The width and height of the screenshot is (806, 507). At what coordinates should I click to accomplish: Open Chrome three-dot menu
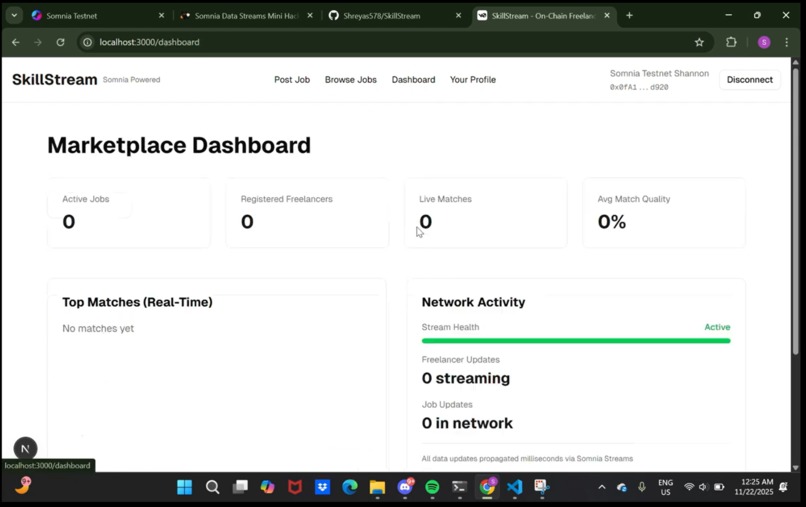point(786,42)
